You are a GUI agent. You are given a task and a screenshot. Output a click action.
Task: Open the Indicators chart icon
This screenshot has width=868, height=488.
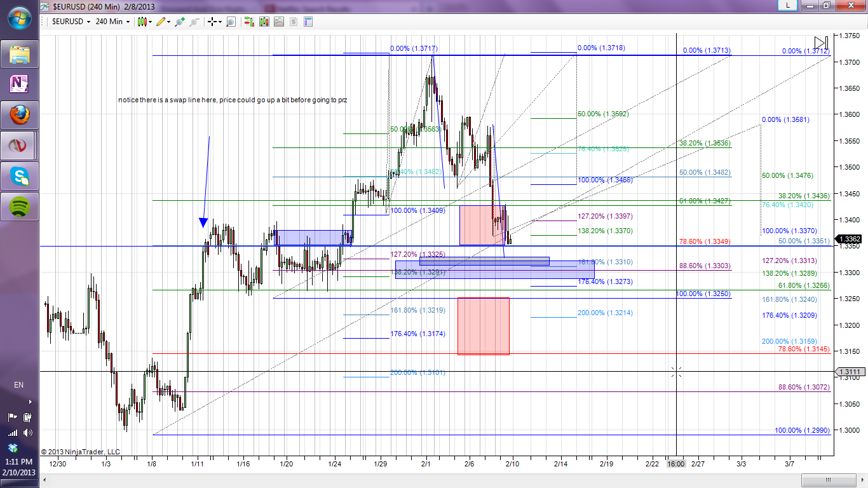coord(278,22)
